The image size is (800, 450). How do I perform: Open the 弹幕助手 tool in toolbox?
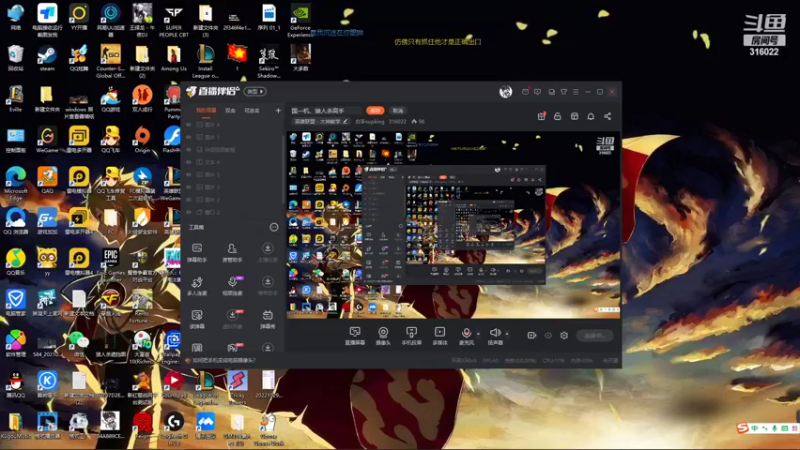197,253
